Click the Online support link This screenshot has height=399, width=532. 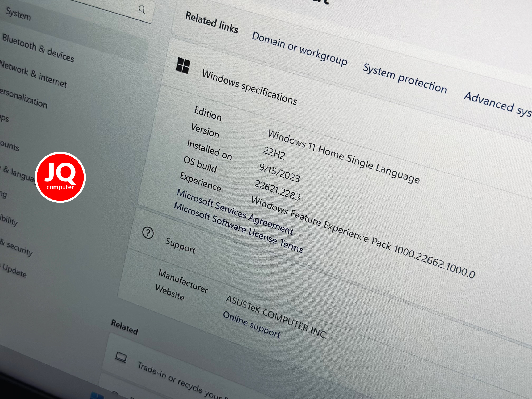(x=252, y=325)
